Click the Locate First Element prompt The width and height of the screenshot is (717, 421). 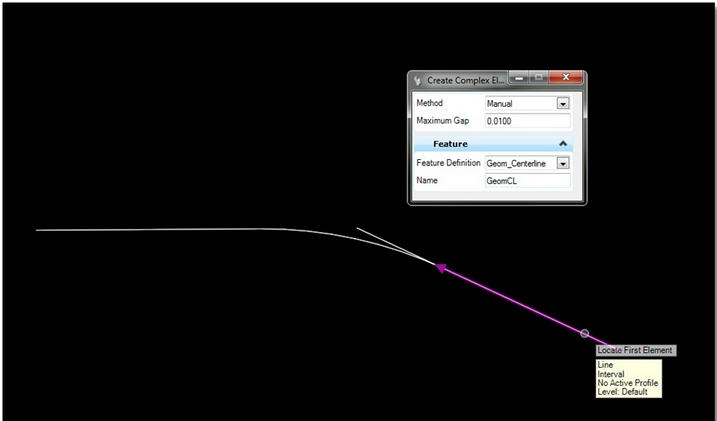[636, 351]
